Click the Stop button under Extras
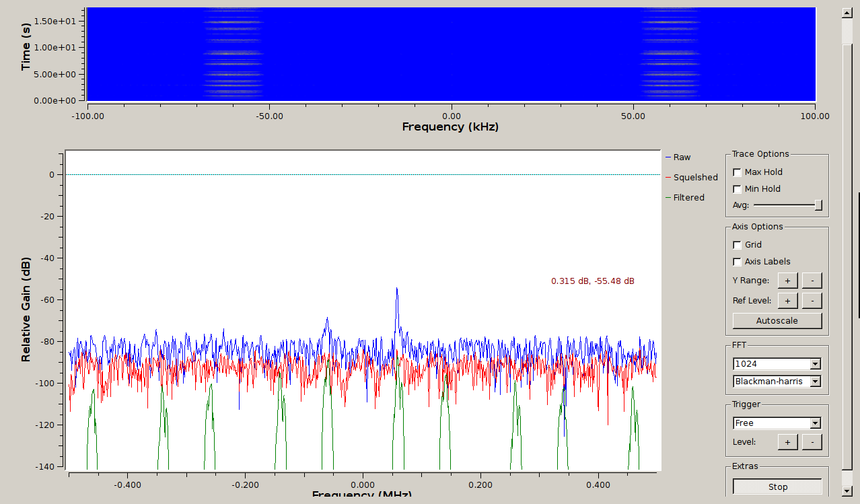This screenshot has height=504, width=860. point(777,487)
